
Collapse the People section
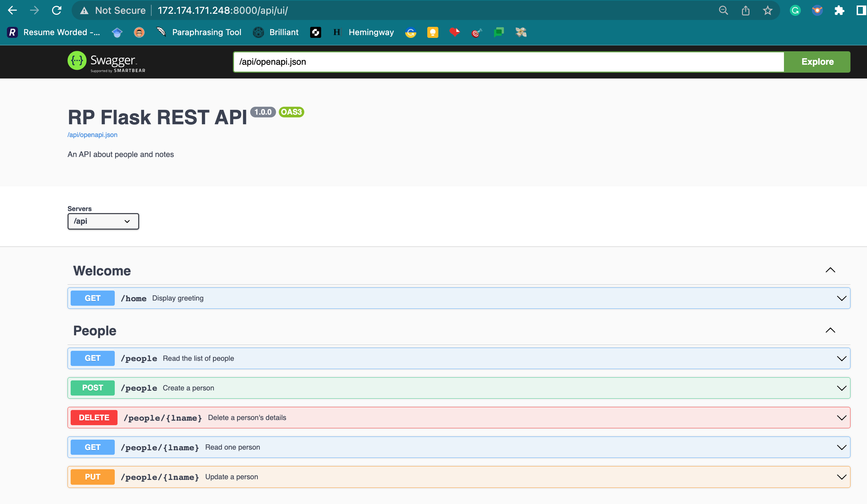click(x=831, y=330)
